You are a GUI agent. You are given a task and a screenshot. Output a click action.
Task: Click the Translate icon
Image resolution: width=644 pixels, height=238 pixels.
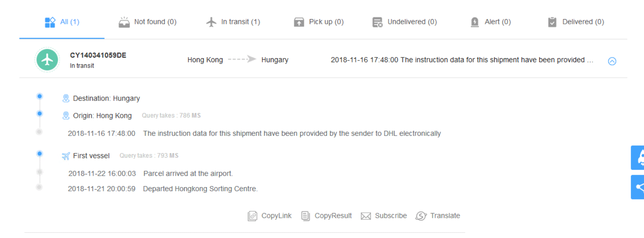click(x=421, y=216)
